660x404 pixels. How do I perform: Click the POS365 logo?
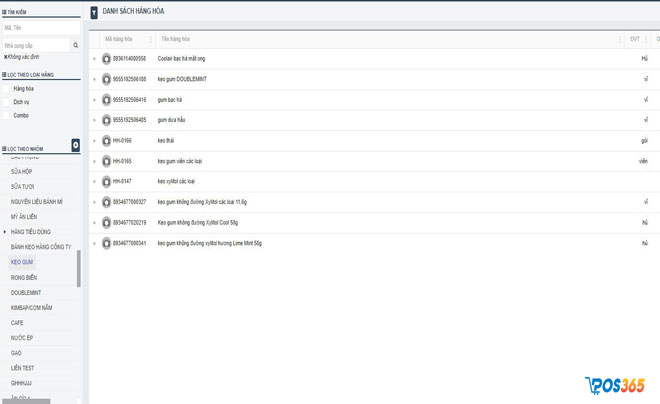[615, 385]
